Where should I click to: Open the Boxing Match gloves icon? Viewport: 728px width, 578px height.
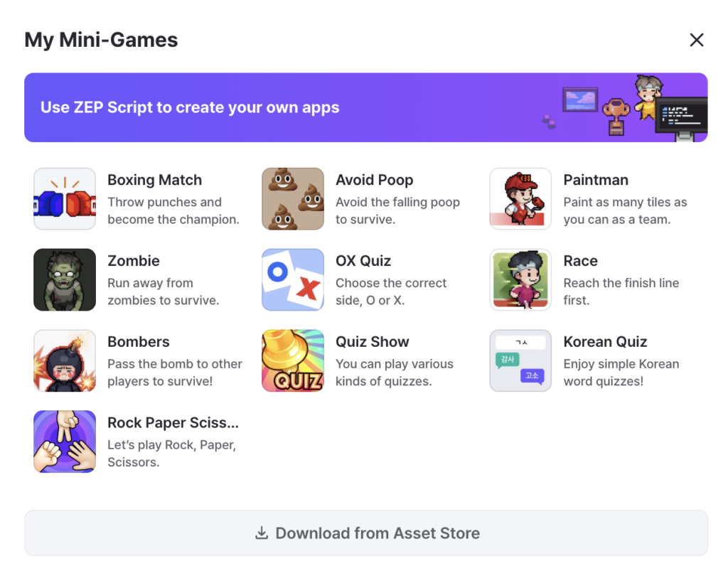coord(65,198)
